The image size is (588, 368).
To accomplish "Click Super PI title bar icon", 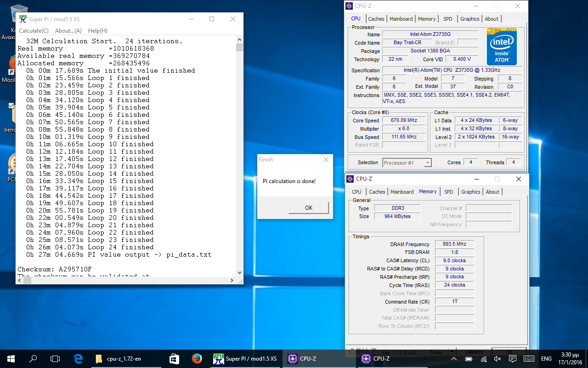I will (x=23, y=19).
